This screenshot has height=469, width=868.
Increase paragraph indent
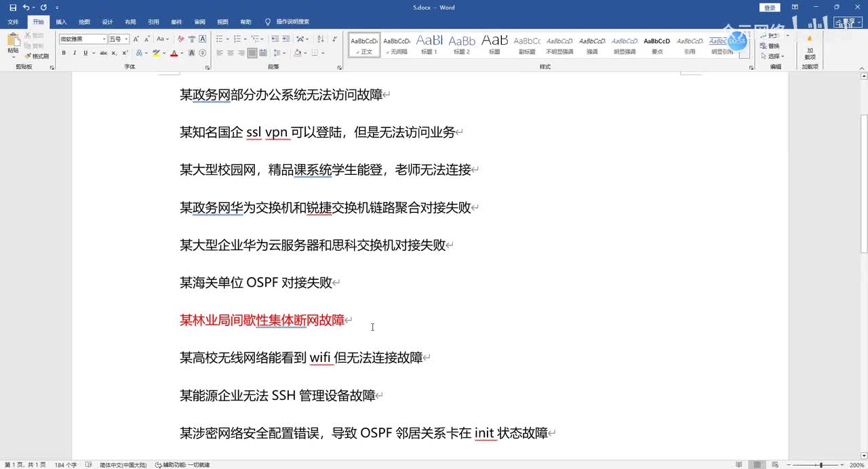coord(286,39)
